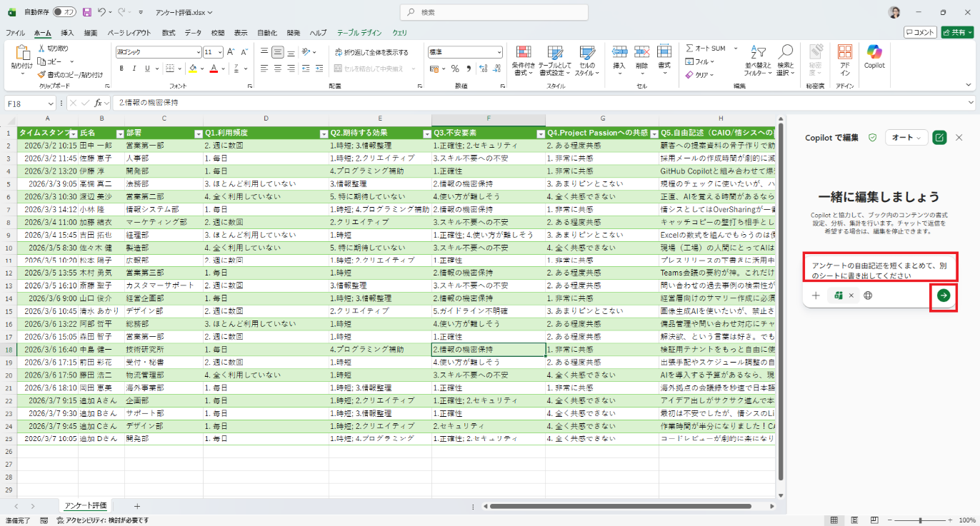Send the Copilot prompt with the green arrow
Image resolution: width=980 pixels, height=526 pixels.
[944, 295]
